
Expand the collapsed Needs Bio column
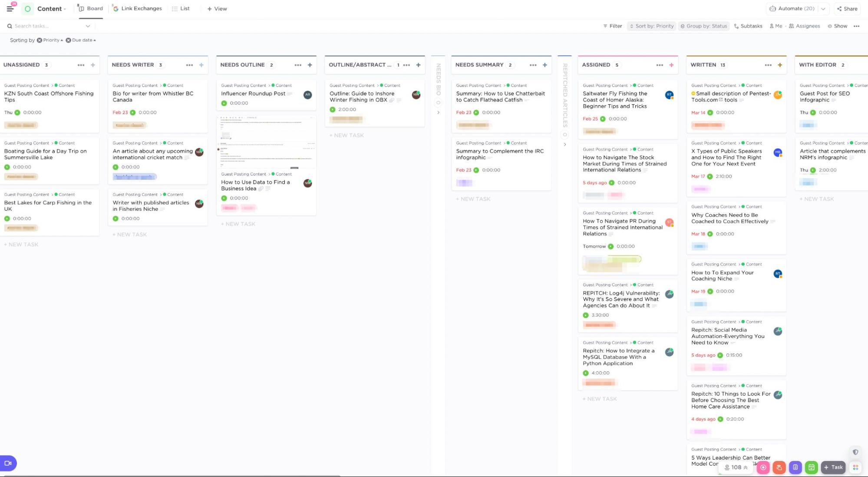click(x=438, y=112)
